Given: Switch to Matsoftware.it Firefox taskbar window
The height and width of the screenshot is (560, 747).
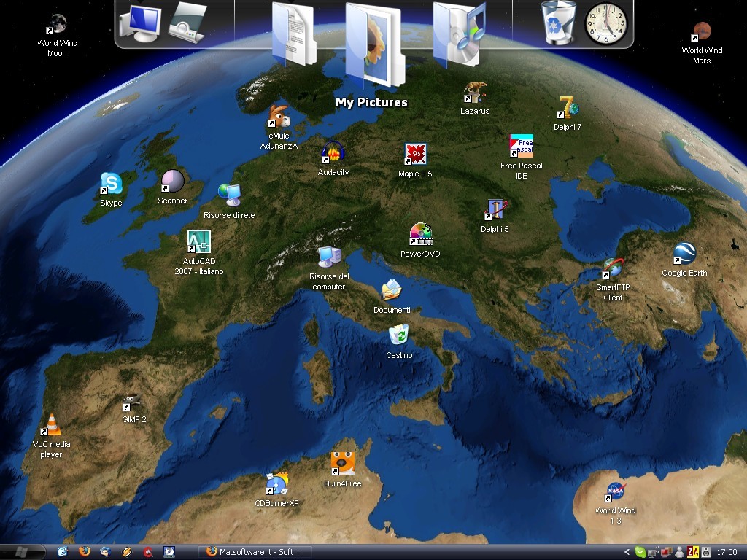Looking at the screenshot, I should pyautogui.click(x=255, y=552).
